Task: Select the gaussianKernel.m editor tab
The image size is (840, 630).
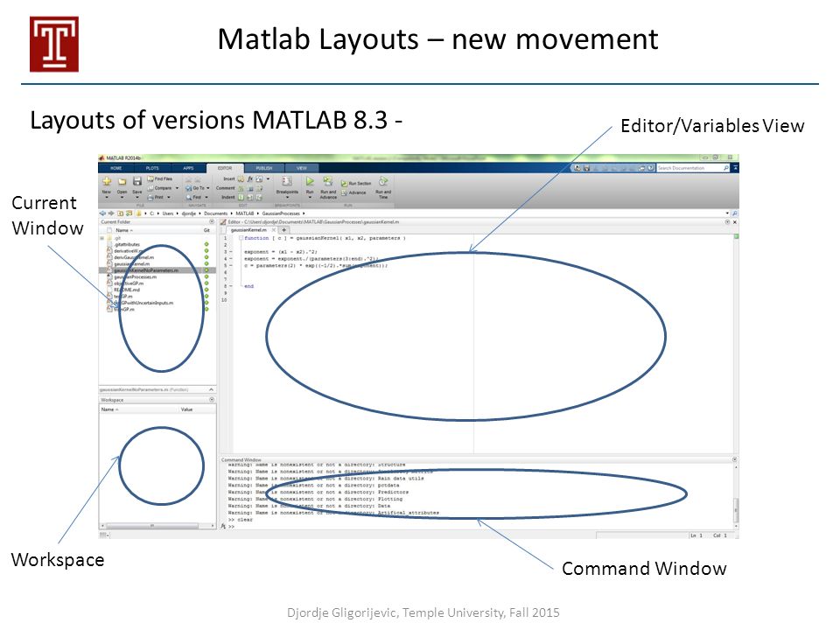Action: point(248,230)
